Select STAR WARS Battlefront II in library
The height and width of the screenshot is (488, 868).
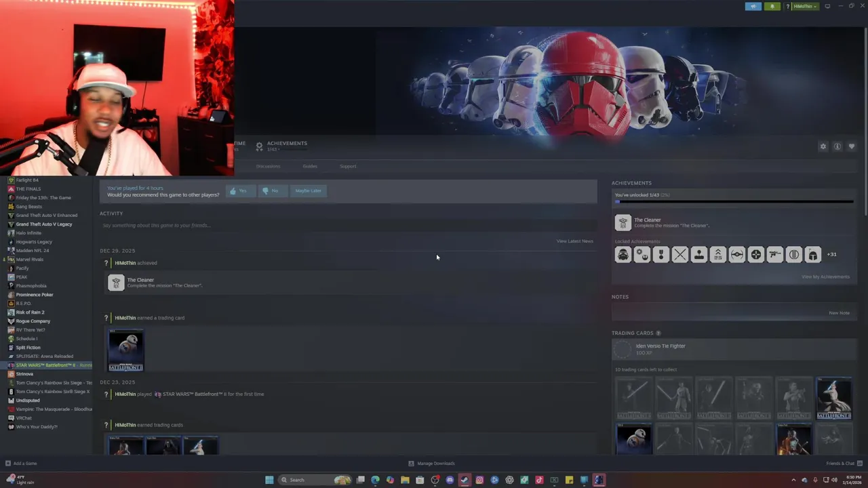[x=50, y=365]
